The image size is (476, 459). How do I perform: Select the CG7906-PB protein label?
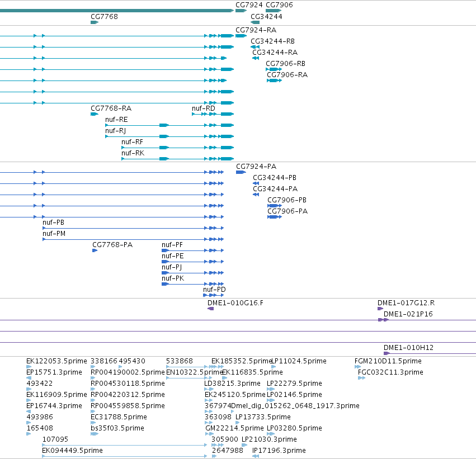(x=287, y=200)
